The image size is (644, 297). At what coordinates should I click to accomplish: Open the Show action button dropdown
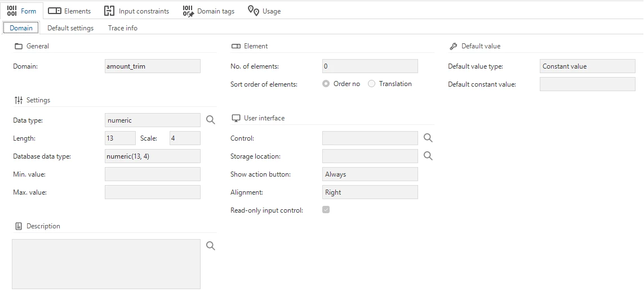pyautogui.click(x=370, y=174)
